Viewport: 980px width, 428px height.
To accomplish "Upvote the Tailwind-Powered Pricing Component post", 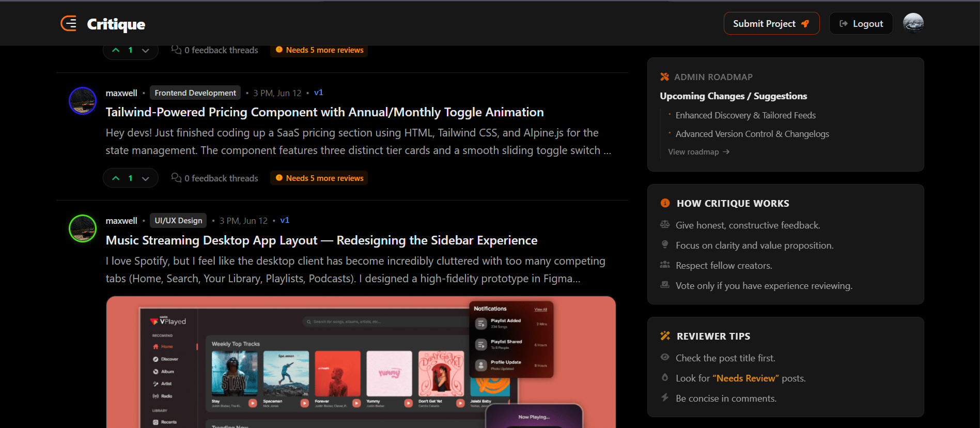I will click(x=116, y=178).
